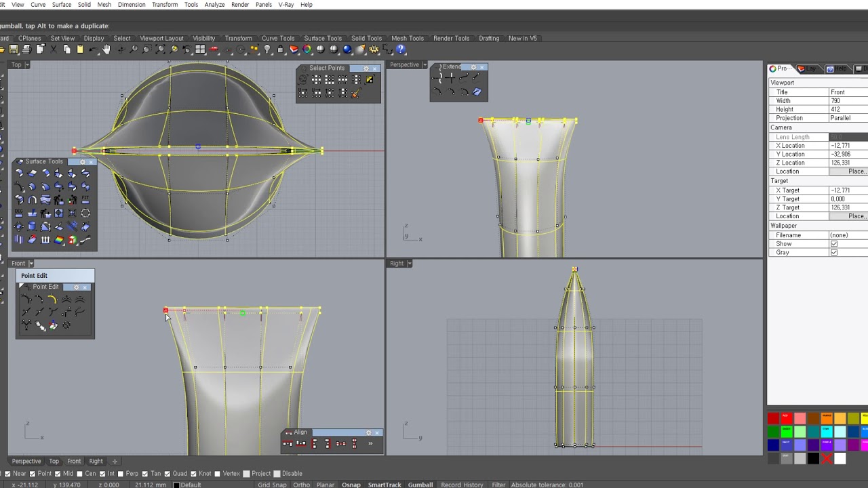Click the Camera Location Place button

[x=856, y=171]
